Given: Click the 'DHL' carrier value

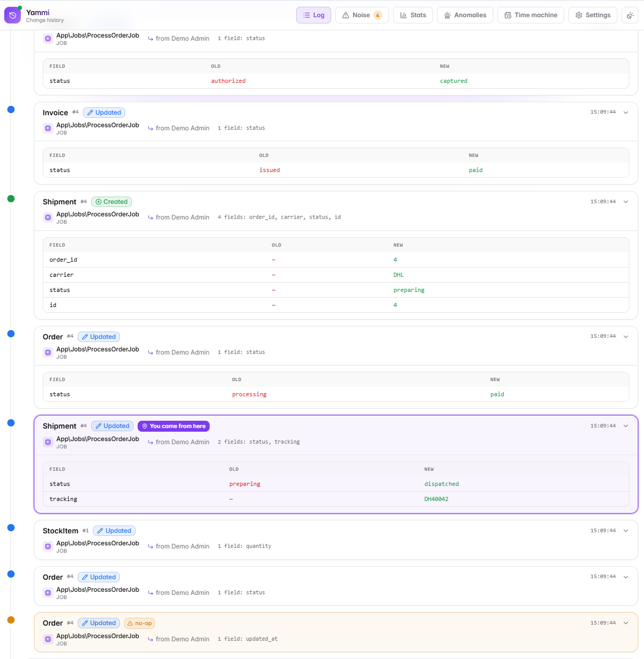Looking at the screenshot, I should pyautogui.click(x=398, y=275).
